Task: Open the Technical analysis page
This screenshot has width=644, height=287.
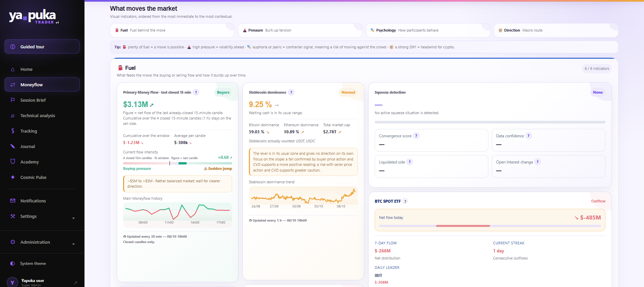Action: 42,116
